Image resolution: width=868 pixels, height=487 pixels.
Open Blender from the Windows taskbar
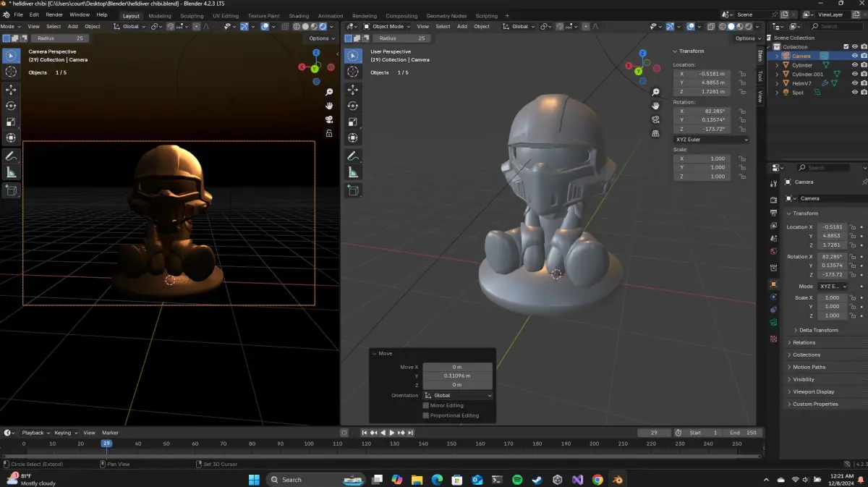[x=617, y=479]
